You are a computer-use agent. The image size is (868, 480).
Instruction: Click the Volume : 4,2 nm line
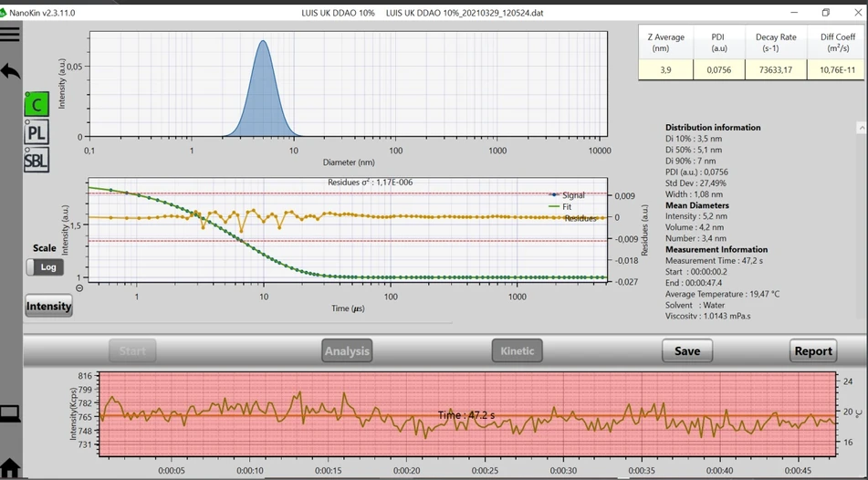[x=695, y=227]
